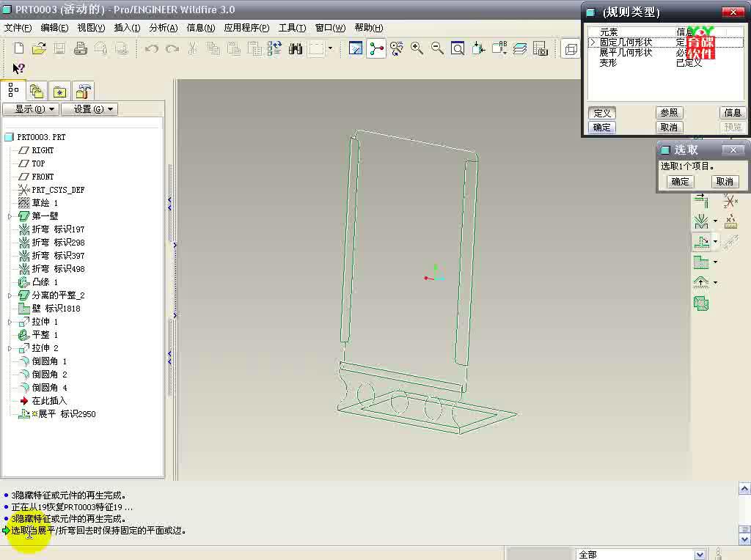The image size is (751, 560).
Task: Open the Layers icon in the toolbar
Action: (x=520, y=48)
